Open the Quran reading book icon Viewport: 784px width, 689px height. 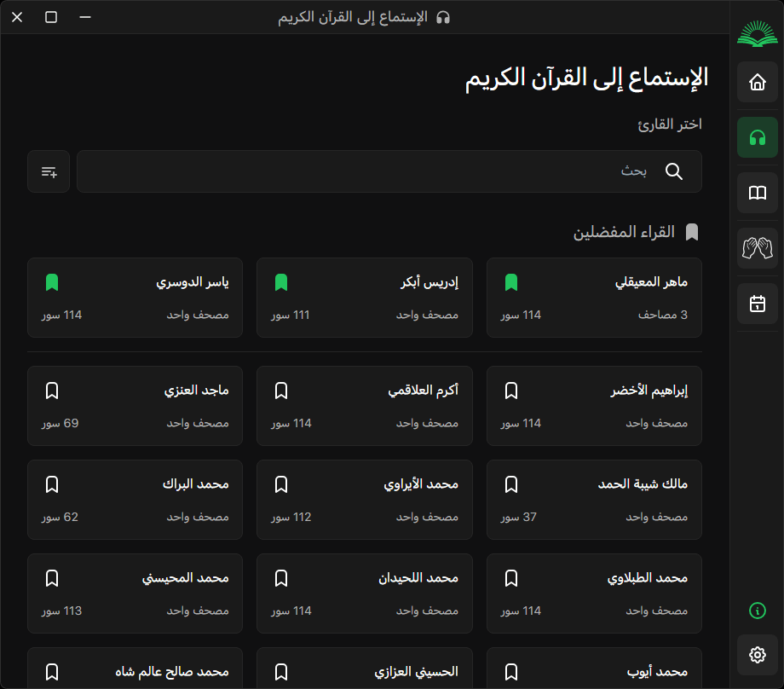[x=756, y=193]
